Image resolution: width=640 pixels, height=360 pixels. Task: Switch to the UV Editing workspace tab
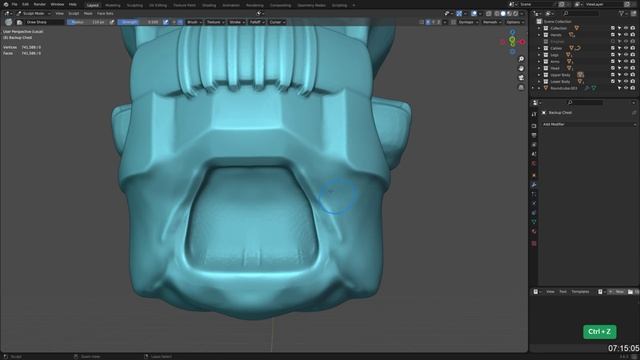point(158,5)
